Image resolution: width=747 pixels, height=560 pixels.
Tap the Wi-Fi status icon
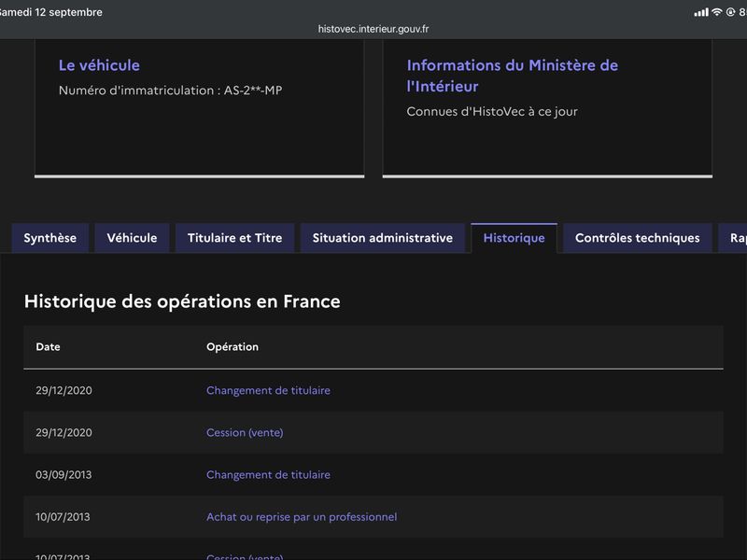716,12
